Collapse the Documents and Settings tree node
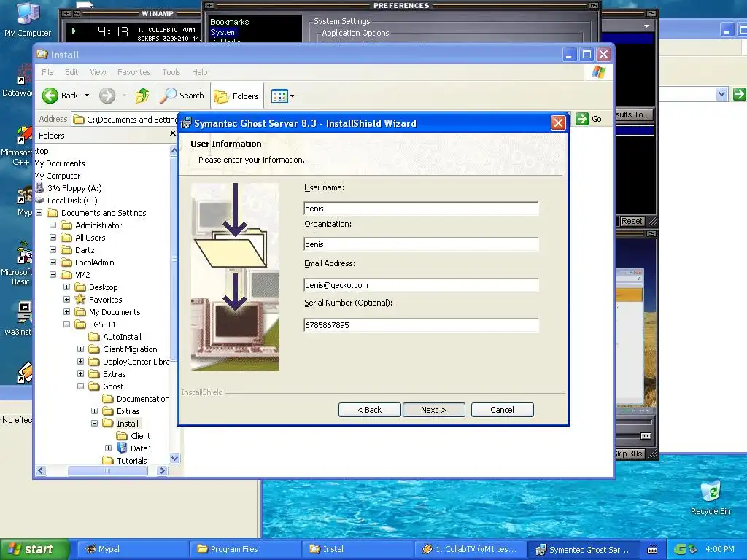Viewport: 747px width, 560px height. (x=39, y=213)
